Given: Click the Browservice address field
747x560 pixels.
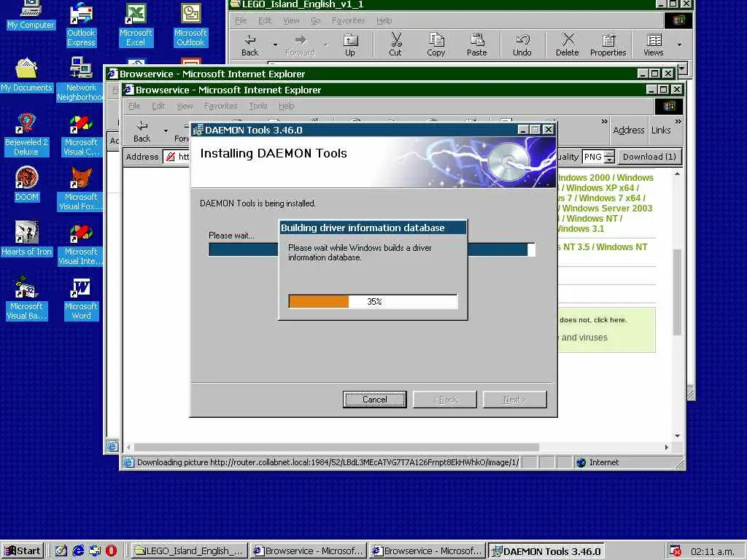Looking at the screenshot, I should tap(177, 157).
